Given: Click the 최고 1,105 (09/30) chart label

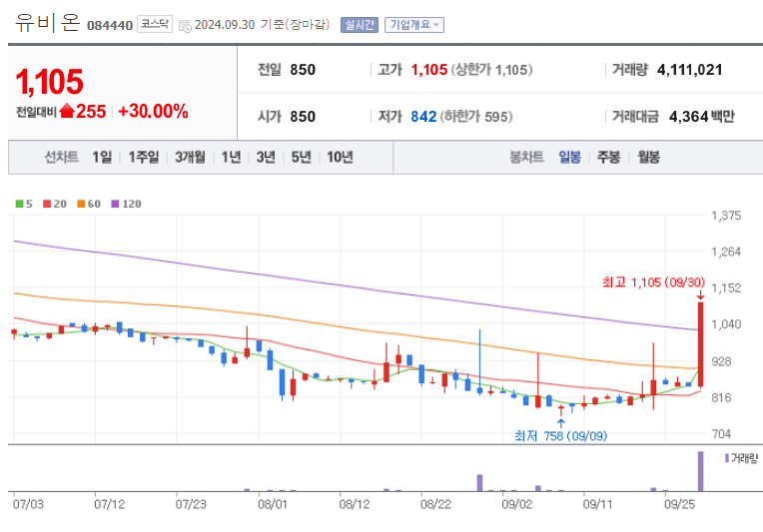Looking at the screenshot, I should 653,282.
